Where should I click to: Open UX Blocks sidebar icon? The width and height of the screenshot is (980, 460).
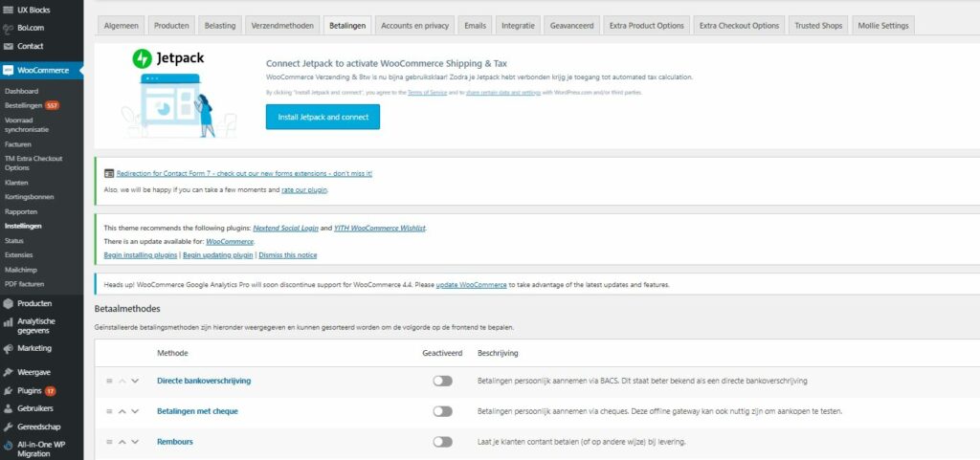8,10
